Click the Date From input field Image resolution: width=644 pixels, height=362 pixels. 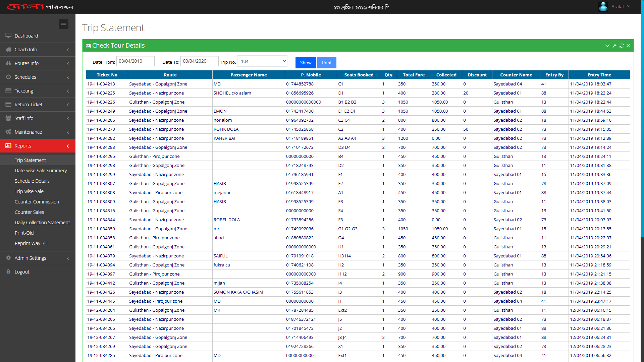click(x=135, y=61)
